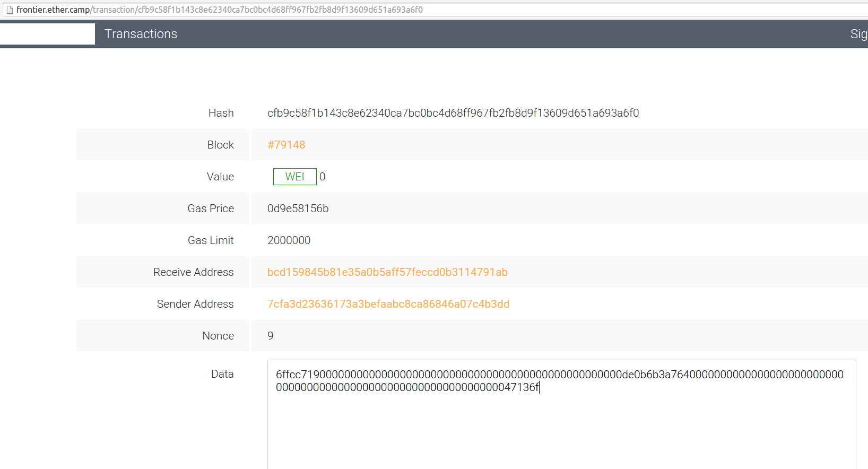
Task: Click the Sender Address label
Action: click(195, 304)
